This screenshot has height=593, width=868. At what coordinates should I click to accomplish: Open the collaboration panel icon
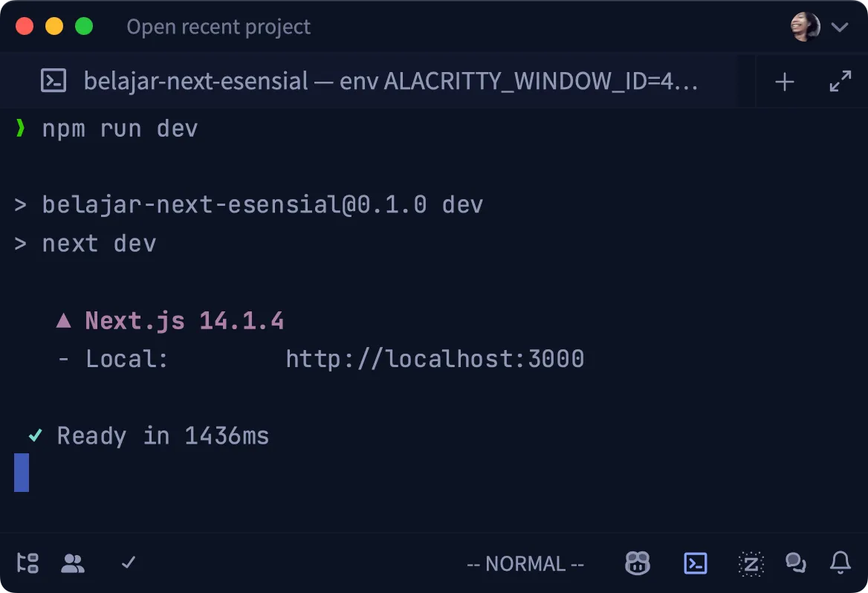pyautogui.click(x=73, y=563)
